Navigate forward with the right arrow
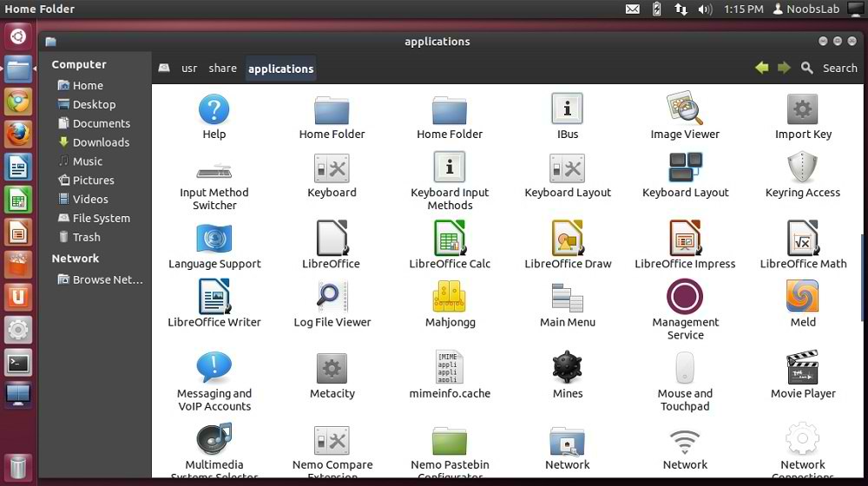This screenshot has height=486, width=868. (x=784, y=68)
